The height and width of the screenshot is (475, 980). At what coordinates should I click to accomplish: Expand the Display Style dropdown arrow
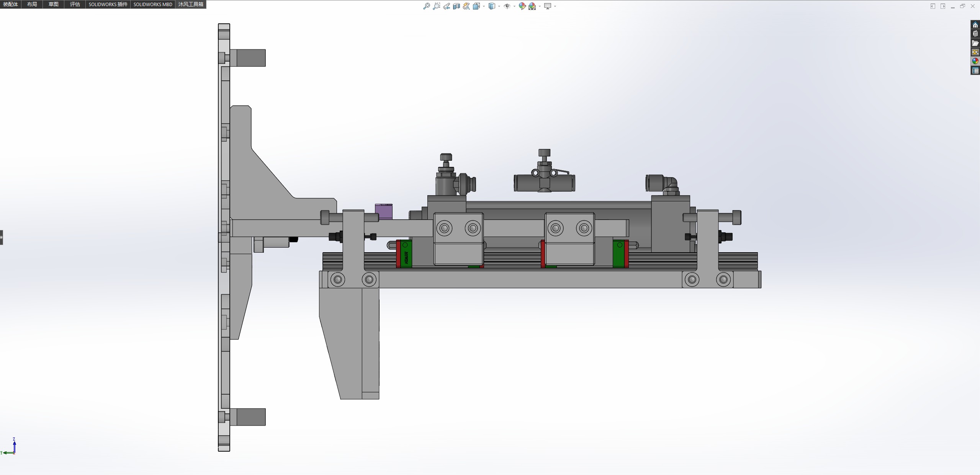point(499,7)
